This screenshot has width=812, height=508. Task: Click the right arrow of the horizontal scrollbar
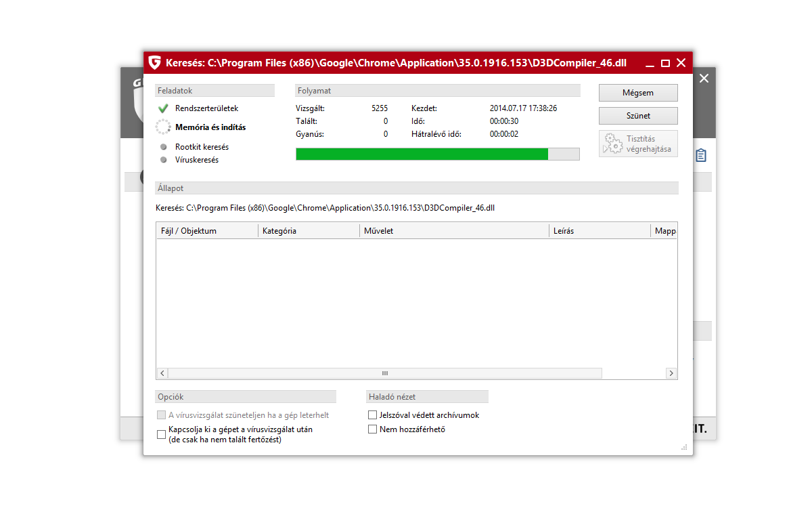pos(671,373)
